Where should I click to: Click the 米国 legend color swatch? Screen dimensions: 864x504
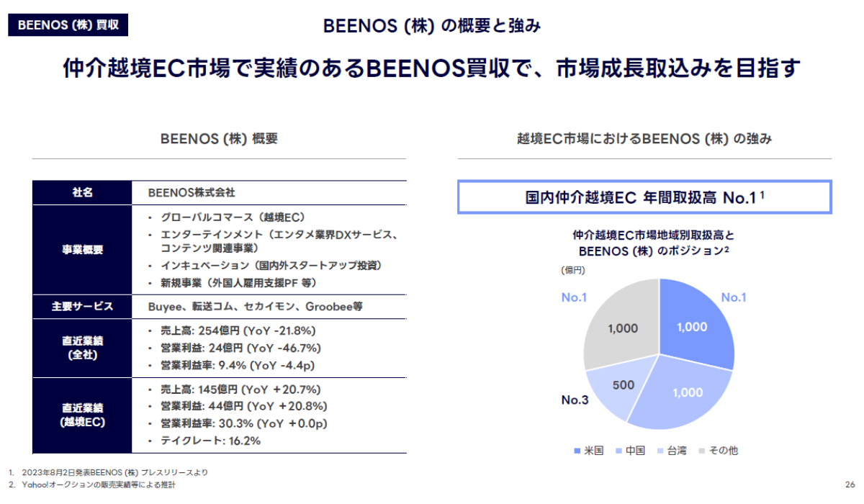click(x=577, y=451)
